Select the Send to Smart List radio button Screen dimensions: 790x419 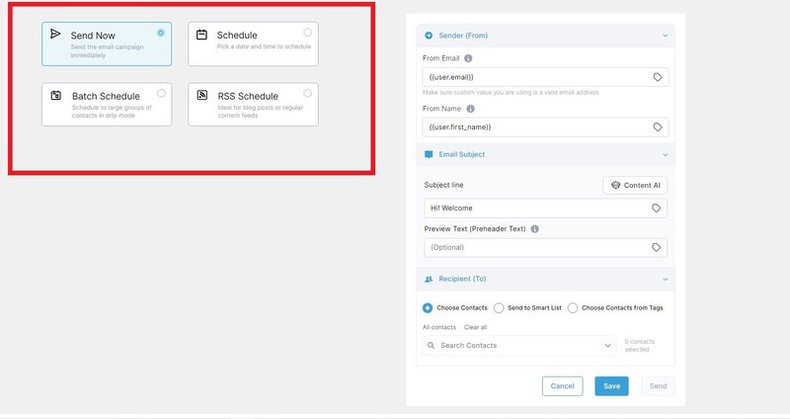pyautogui.click(x=499, y=308)
